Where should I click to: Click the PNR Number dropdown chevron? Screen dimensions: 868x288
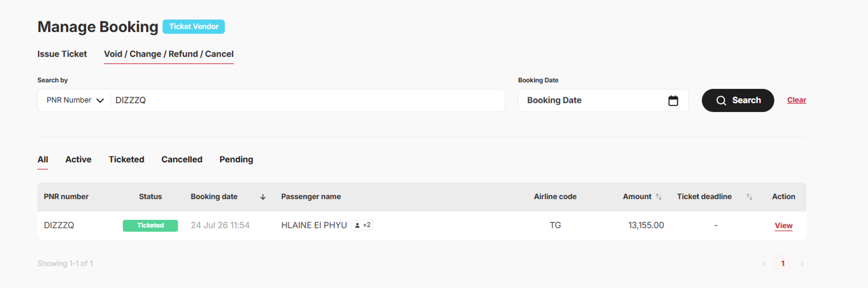click(100, 101)
